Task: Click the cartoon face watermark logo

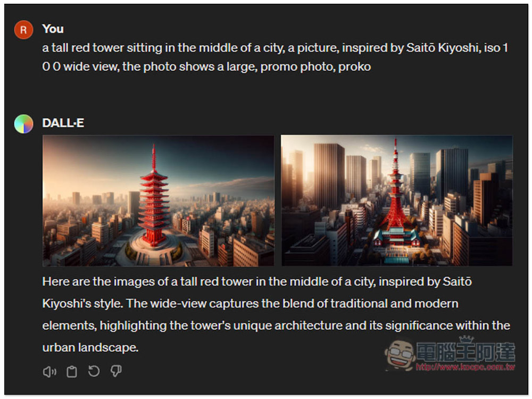Action: coord(400,355)
